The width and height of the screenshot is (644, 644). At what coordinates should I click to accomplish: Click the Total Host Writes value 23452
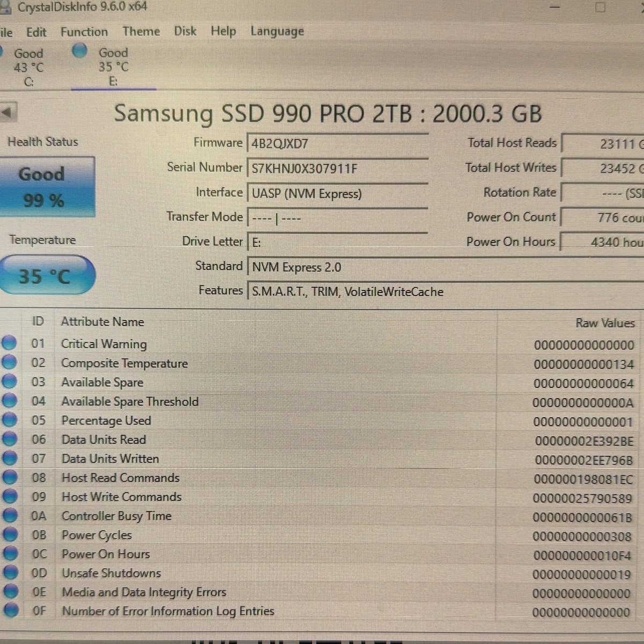(x=602, y=169)
